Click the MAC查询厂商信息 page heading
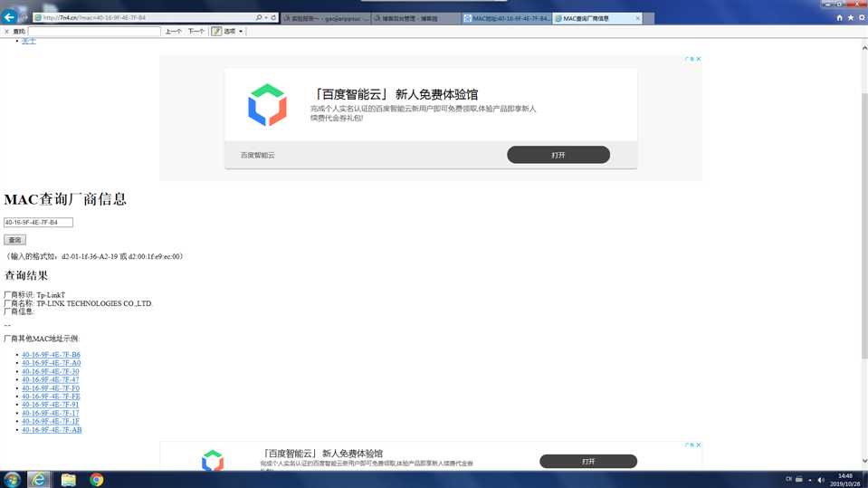Image resolution: width=868 pixels, height=488 pixels. (65, 199)
